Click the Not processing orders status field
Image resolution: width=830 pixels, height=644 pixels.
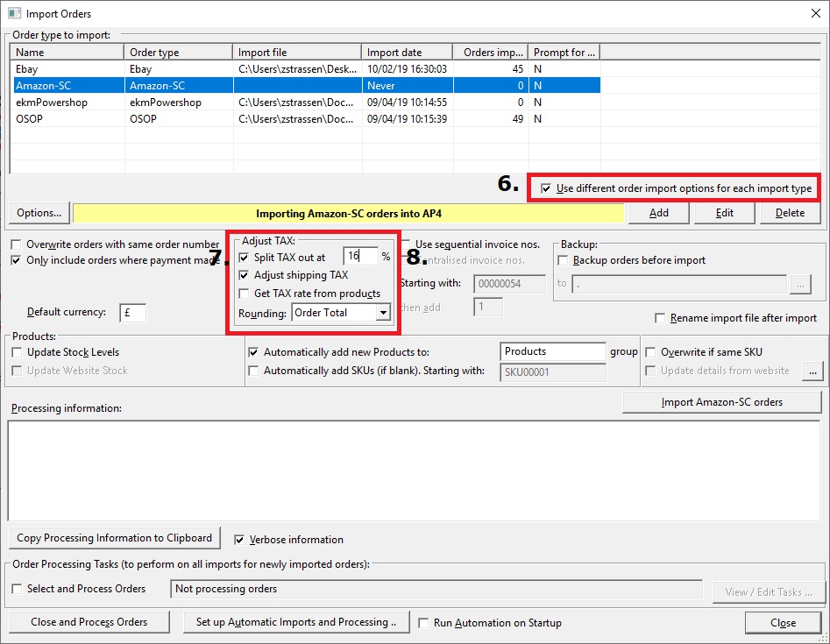click(x=436, y=589)
